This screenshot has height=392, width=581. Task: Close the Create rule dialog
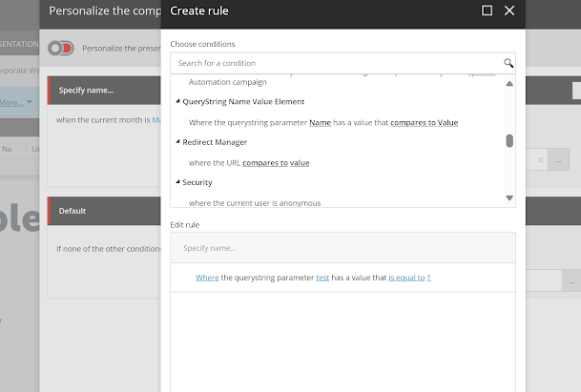point(509,10)
